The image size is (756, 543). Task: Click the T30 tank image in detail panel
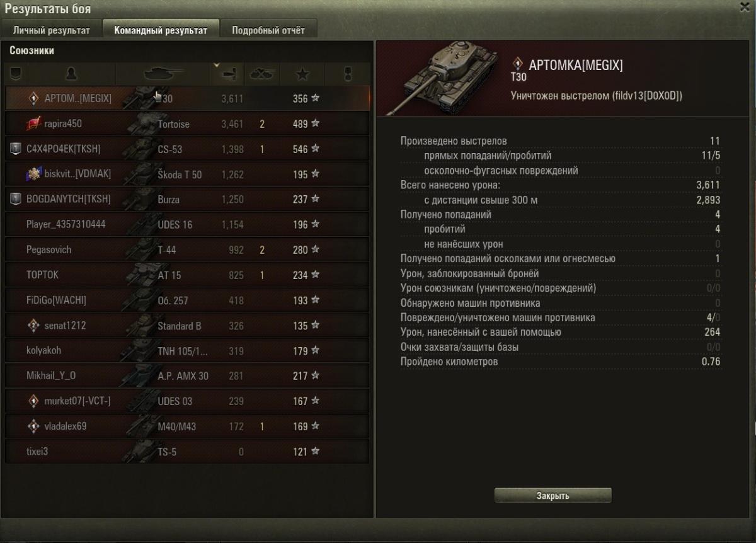point(440,79)
